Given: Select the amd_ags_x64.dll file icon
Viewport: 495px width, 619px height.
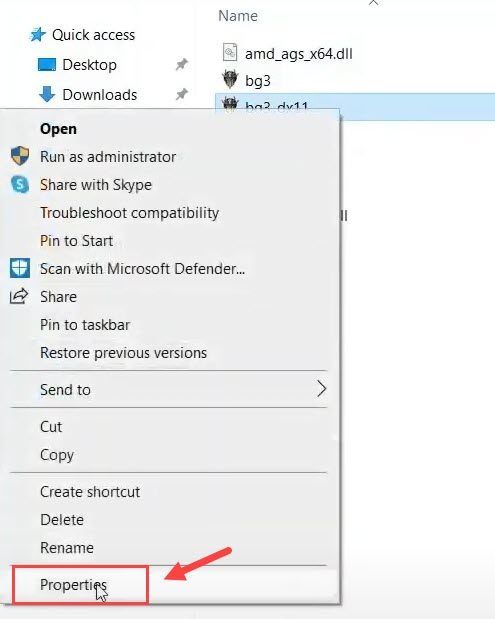Looking at the screenshot, I should [x=230, y=52].
